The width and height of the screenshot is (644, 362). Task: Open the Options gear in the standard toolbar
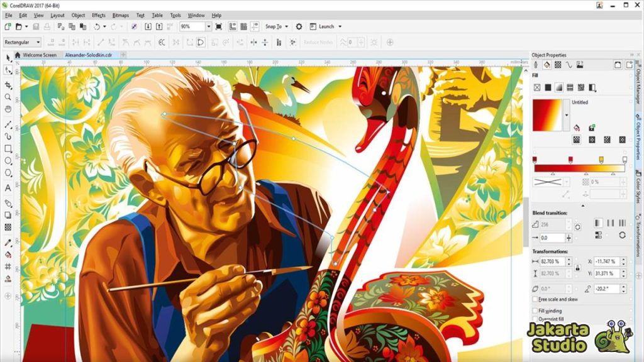[299, 26]
